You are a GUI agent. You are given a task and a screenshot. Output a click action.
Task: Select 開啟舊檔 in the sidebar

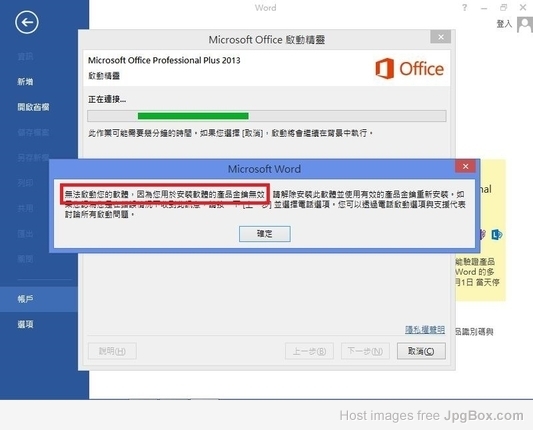pyautogui.click(x=33, y=107)
